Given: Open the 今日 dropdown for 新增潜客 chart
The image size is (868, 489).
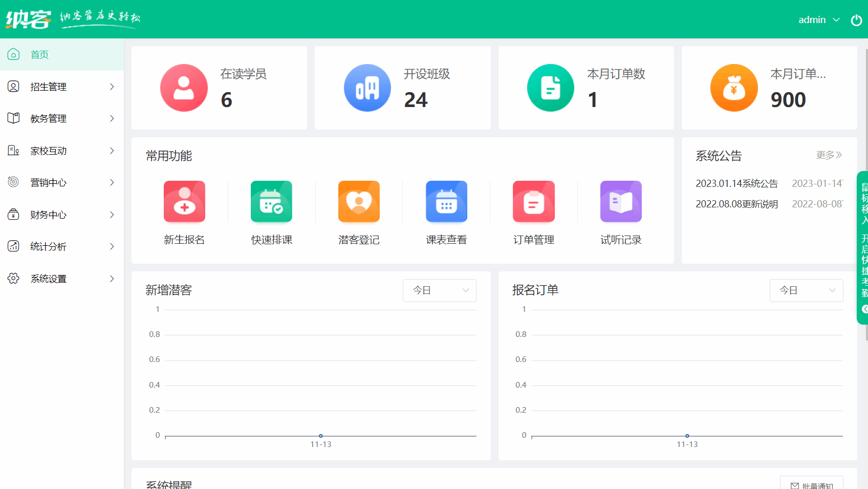Looking at the screenshot, I should point(439,290).
